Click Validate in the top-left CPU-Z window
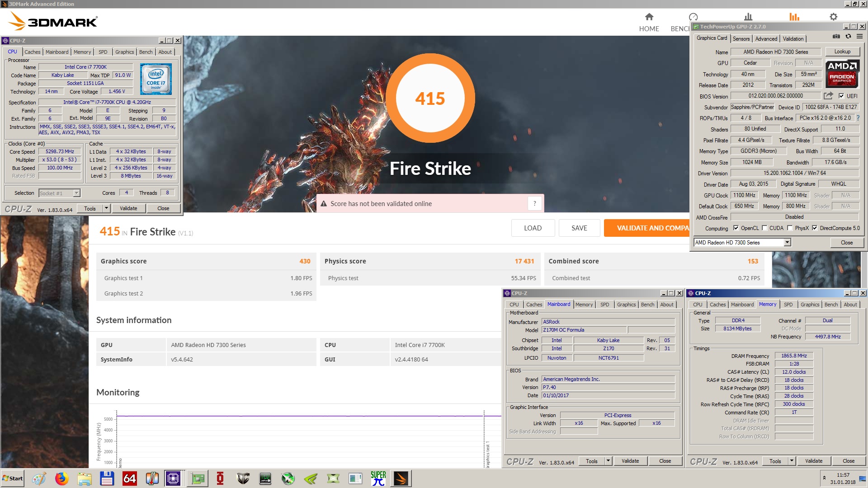868x488 pixels. (x=128, y=208)
